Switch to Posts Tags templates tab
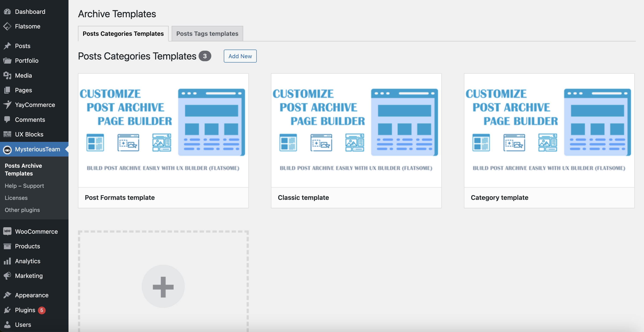644x332 pixels. (207, 34)
